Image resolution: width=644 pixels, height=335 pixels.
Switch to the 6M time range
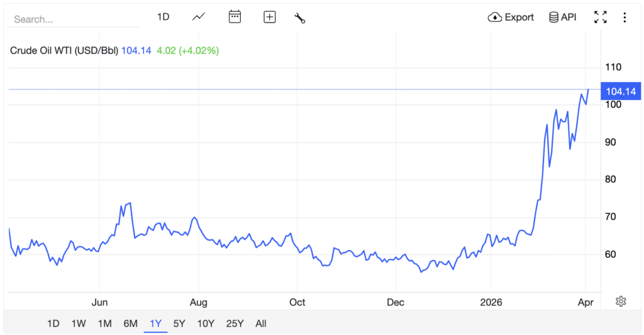(130, 324)
